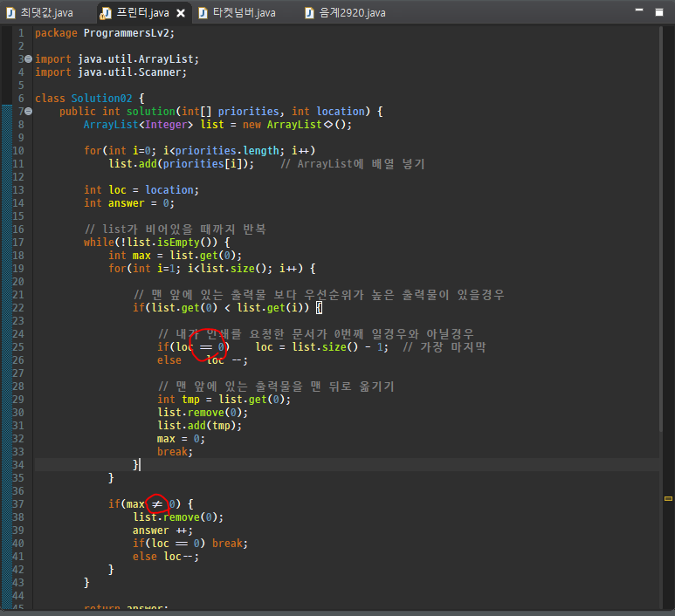Select the 프린터.java editor tab
The image size is (675, 616).
point(142,13)
